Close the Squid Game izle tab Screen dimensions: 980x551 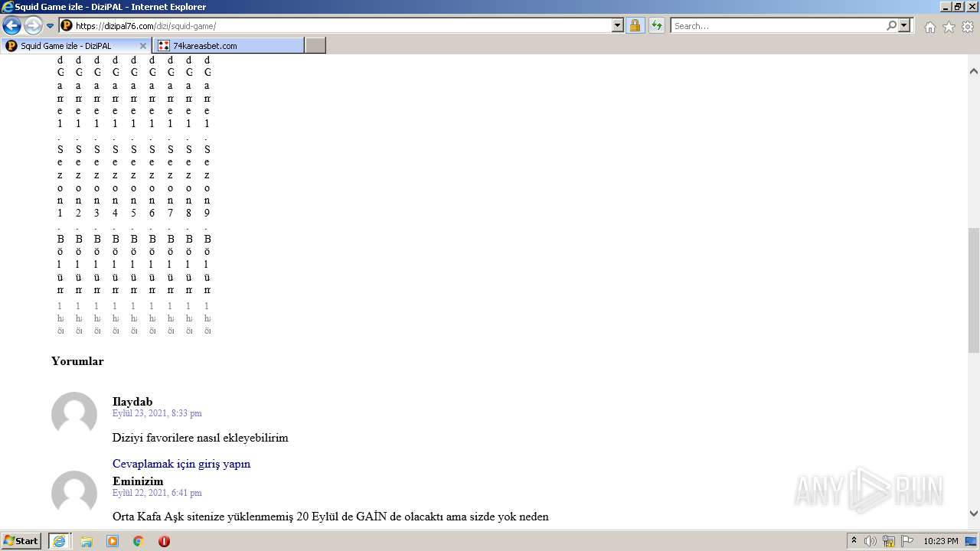coord(142,46)
